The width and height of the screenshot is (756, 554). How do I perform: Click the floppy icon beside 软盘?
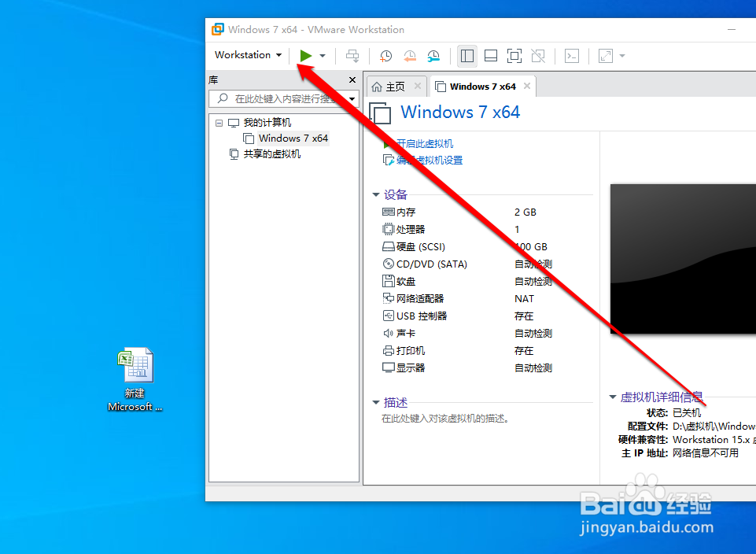click(x=388, y=281)
